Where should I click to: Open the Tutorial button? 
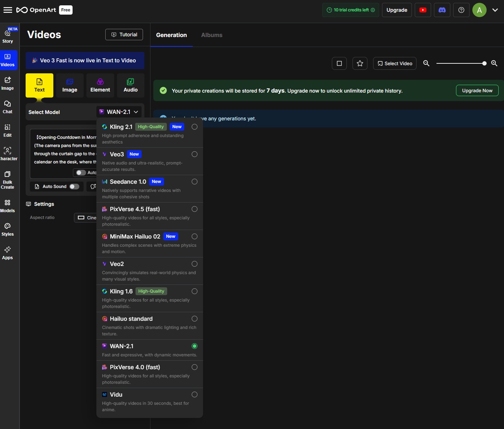(x=124, y=35)
